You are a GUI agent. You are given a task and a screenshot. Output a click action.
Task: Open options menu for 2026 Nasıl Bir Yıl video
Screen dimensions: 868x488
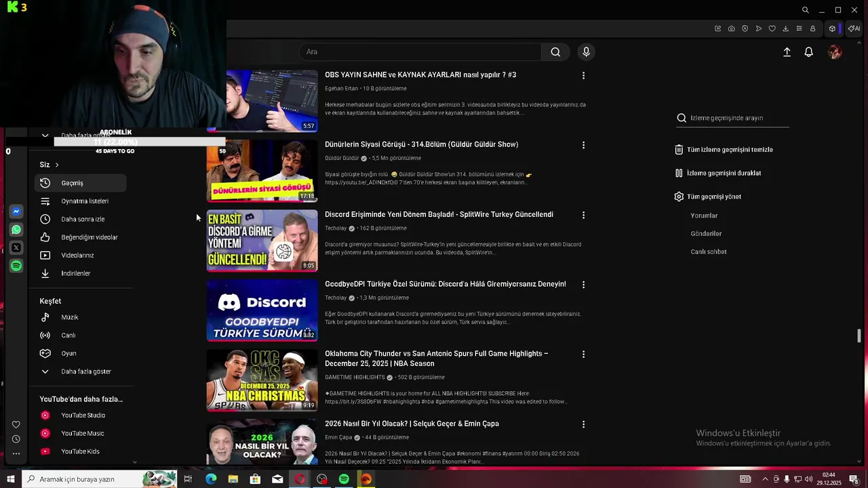583,424
